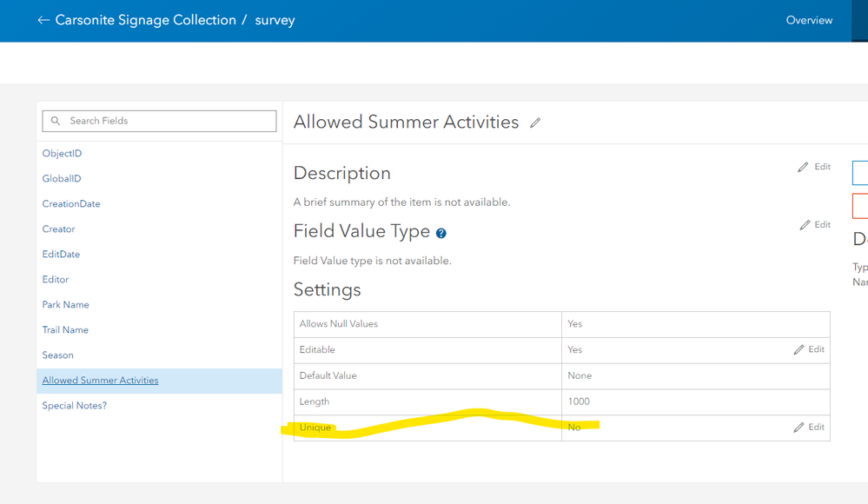The height and width of the screenshot is (504, 868).
Task: Select GlobalID field in list
Action: point(62,179)
